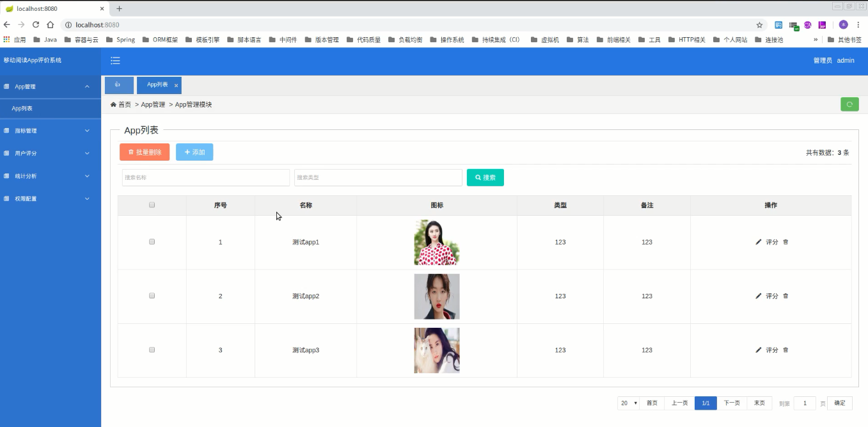
Task: Click 评分 for 测试app1
Action: (772, 242)
